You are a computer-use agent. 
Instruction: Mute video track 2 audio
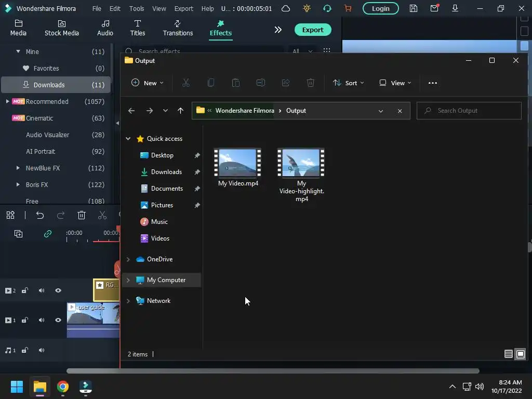(x=42, y=290)
